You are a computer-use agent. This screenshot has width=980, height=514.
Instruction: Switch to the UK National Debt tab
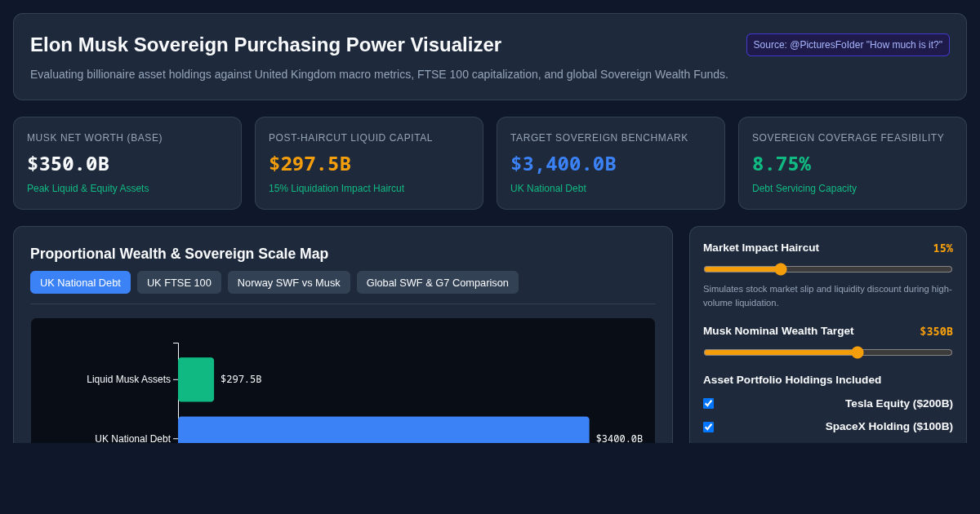(80, 282)
